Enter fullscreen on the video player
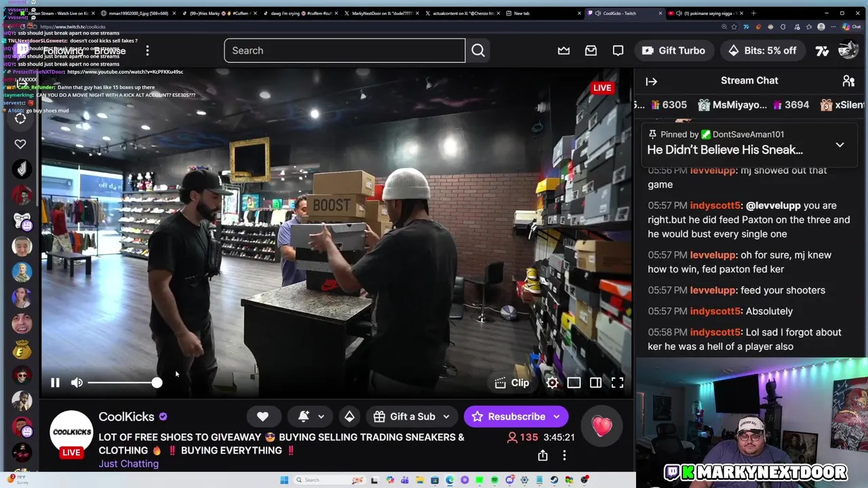868x488 pixels. (x=617, y=383)
